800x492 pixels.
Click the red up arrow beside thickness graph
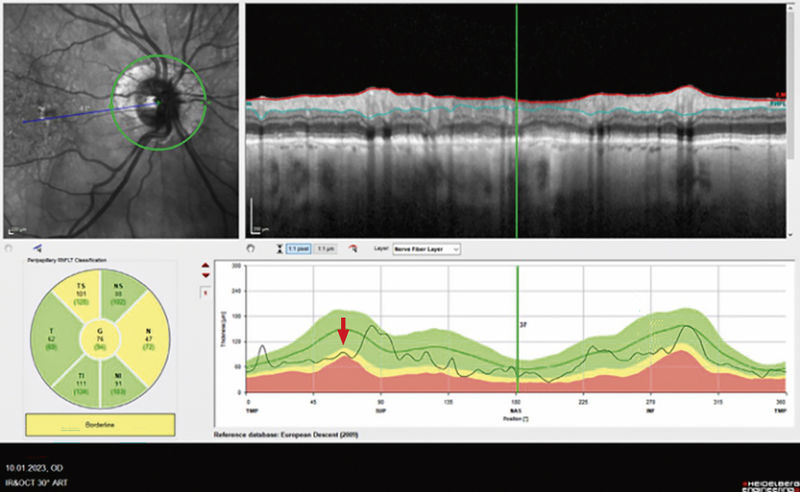click(206, 266)
